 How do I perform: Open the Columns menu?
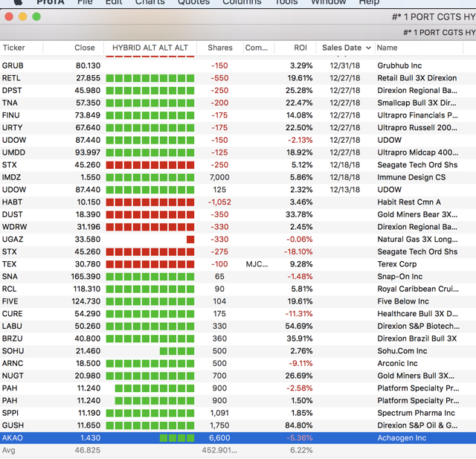(x=242, y=1)
